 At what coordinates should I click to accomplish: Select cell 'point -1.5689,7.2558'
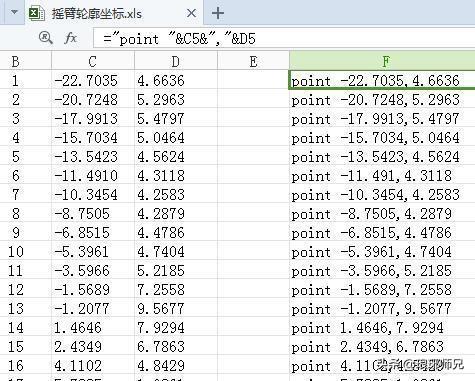382,289
